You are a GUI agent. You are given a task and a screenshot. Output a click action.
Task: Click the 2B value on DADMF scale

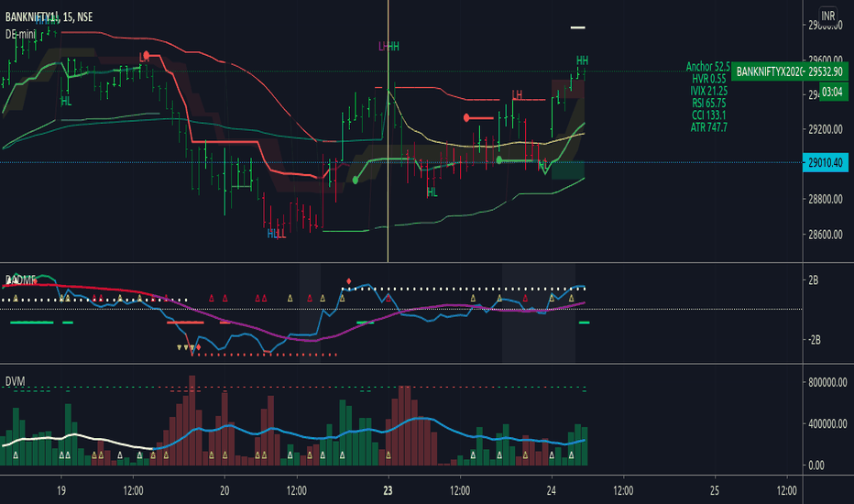tap(813, 280)
